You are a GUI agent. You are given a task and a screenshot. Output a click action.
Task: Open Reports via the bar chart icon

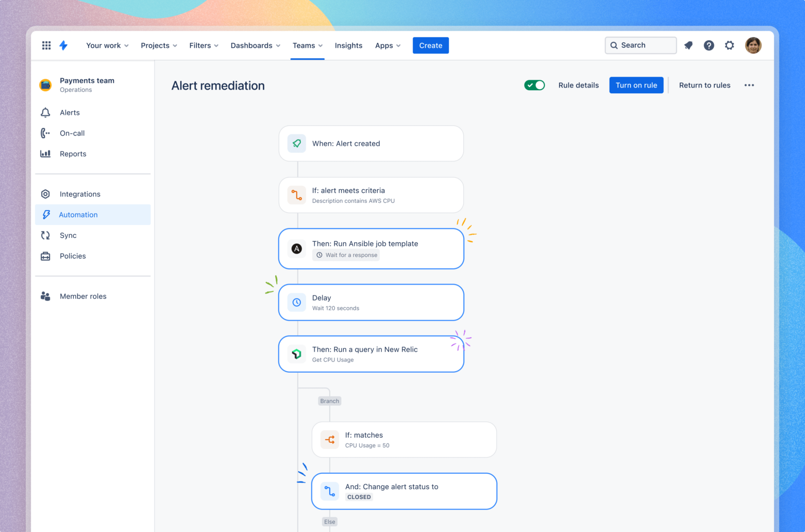click(46, 154)
